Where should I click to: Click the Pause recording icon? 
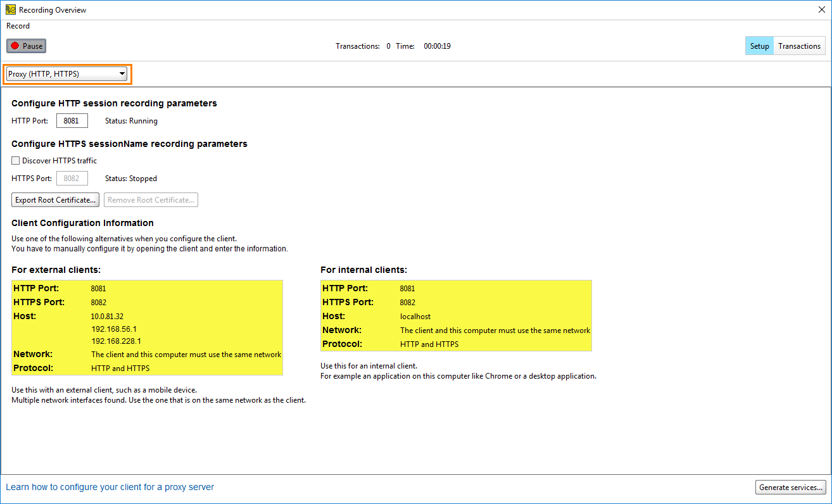15,45
